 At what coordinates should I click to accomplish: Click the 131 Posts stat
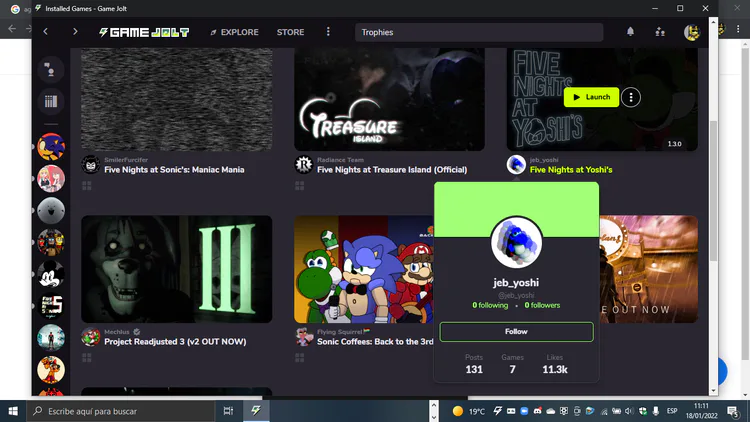(474, 364)
